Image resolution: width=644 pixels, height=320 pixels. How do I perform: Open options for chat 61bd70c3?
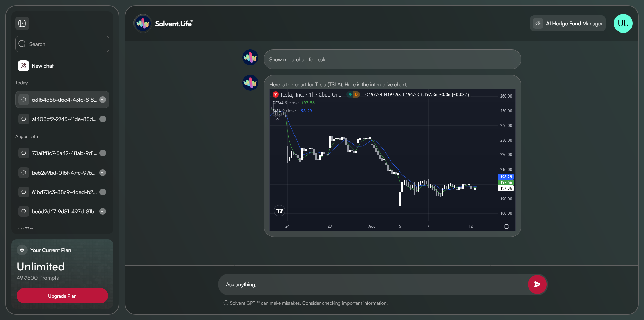tap(103, 192)
